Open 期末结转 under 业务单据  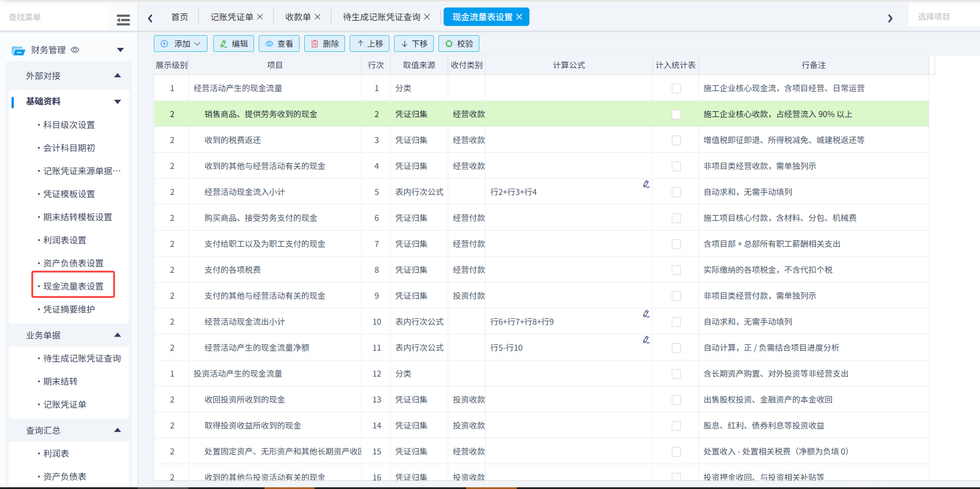point(60,381)
